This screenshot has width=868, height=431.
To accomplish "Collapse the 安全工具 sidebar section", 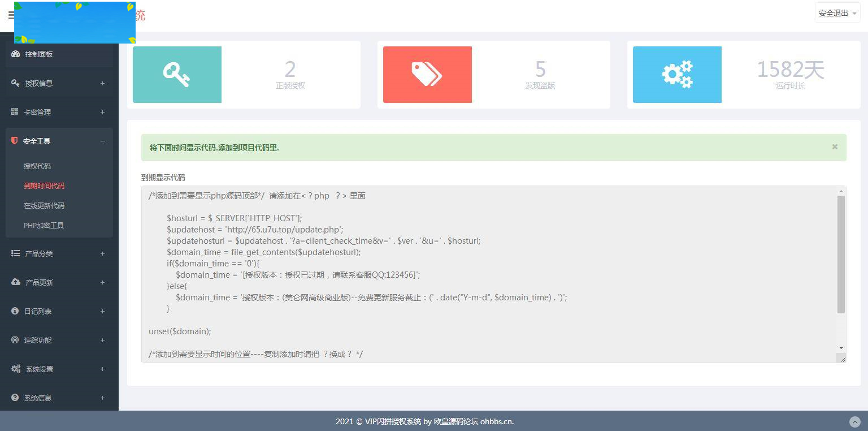I will point(102,141).
